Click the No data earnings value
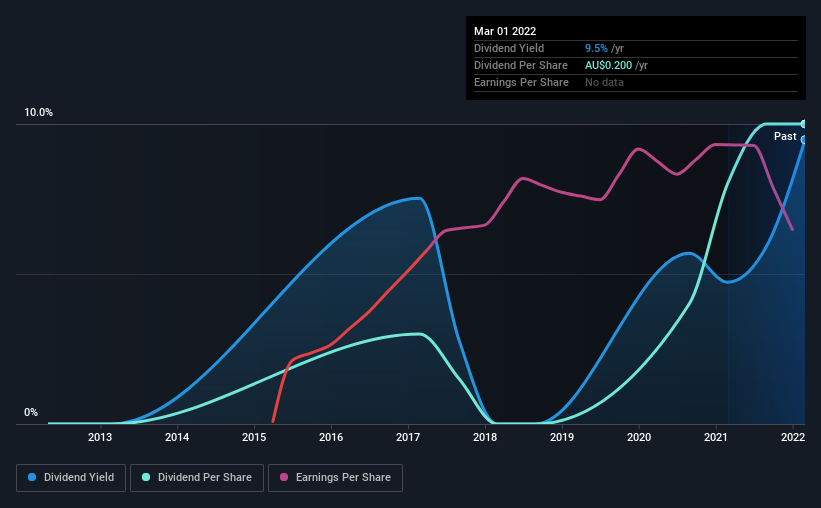 click(x=604, y=82)
